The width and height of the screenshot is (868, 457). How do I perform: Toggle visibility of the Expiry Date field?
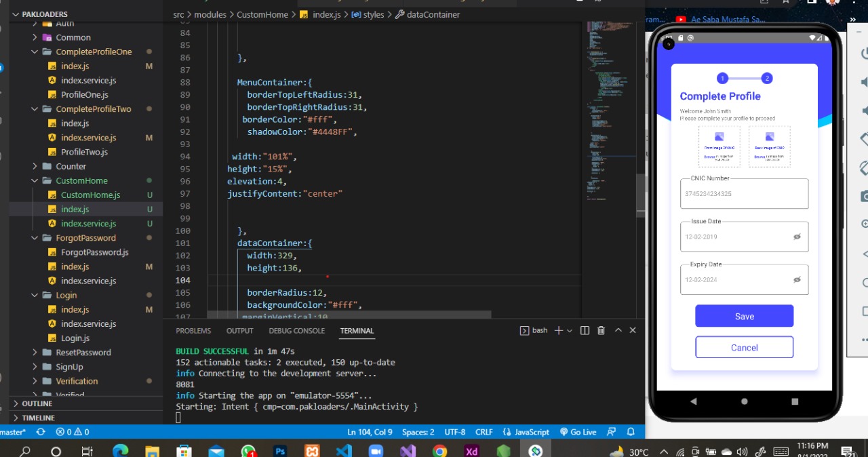pos(797,279)
